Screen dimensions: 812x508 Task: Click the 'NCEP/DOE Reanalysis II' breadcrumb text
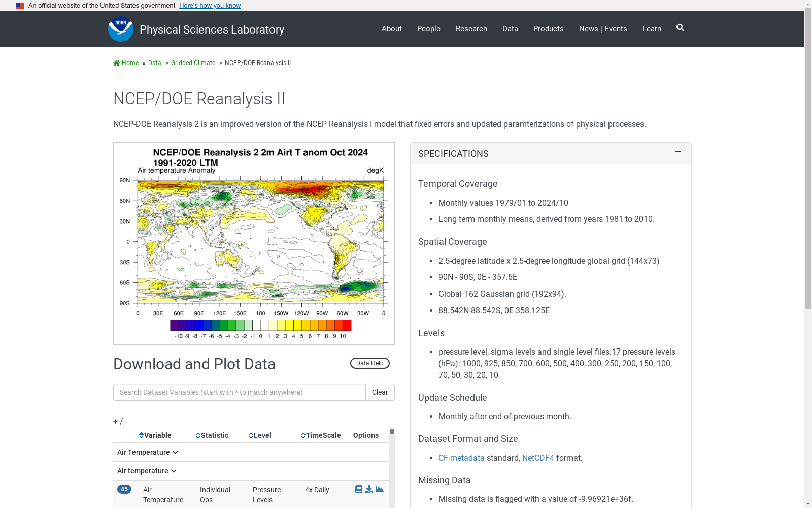tap(258, 63)
